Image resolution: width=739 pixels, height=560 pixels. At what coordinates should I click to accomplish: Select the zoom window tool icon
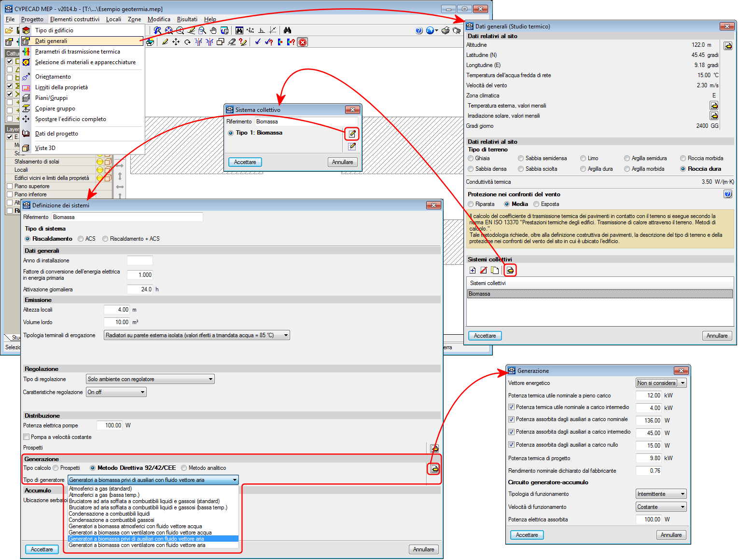202,30
